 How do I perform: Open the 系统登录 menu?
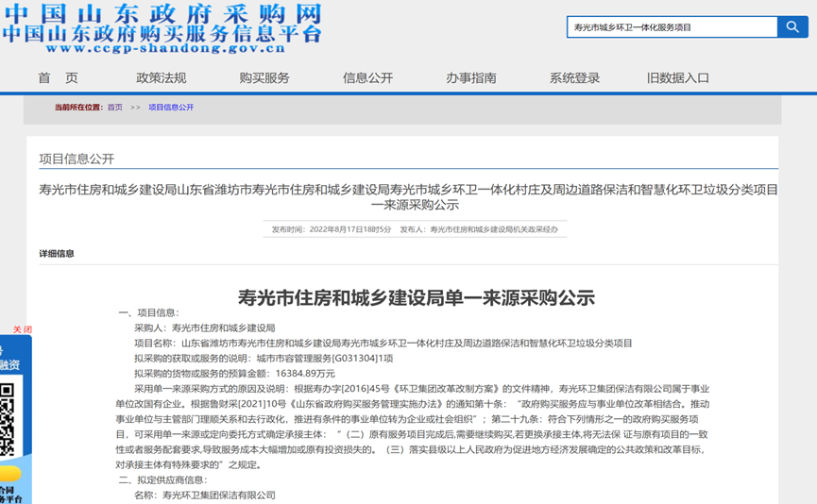pyautogui.click(x=574, y=78)
